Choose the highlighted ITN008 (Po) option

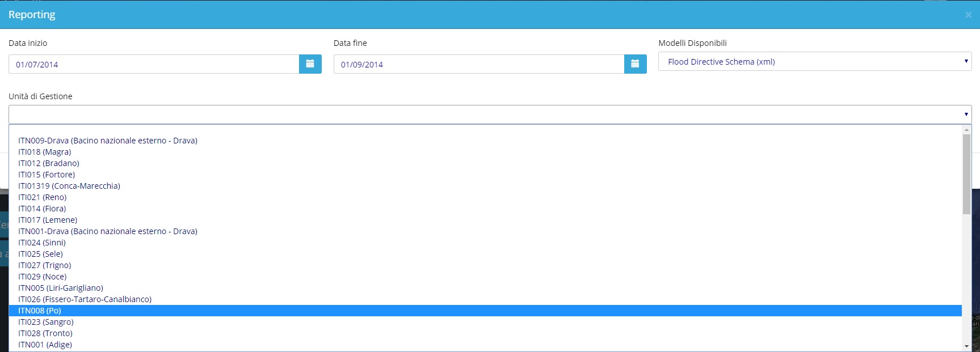coord(485,311)
